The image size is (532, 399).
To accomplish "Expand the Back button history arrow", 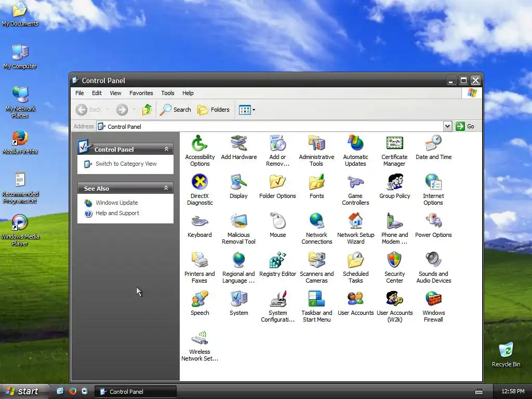I will click(x=108, y=110).
